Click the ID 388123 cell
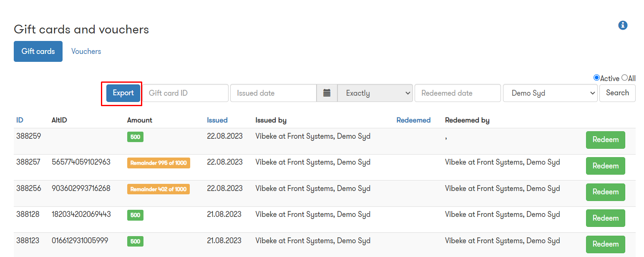This screenshot has height=257, width=644. (28, 241)
